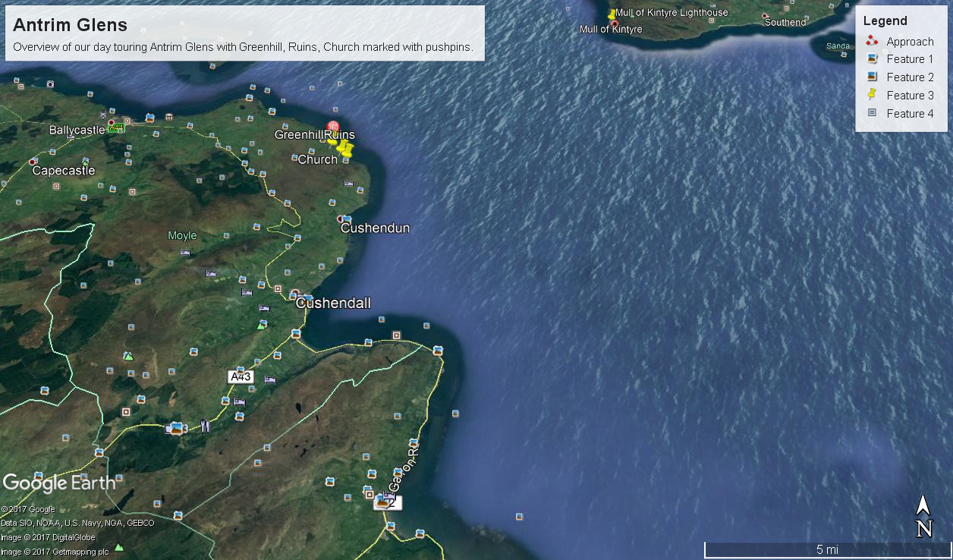Click the Google Earth logo watermark
This screenshot has width=953, height=560.
tap(59, 483)
